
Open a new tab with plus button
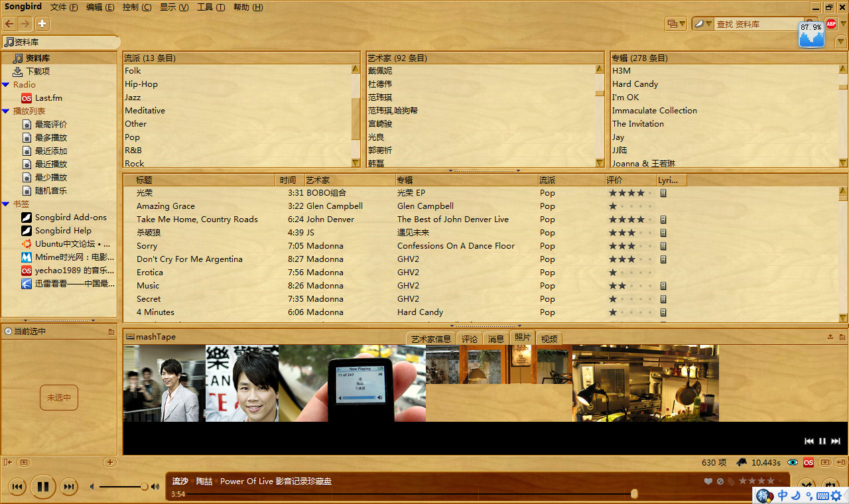pyautogui.click(x=42, y=24)
